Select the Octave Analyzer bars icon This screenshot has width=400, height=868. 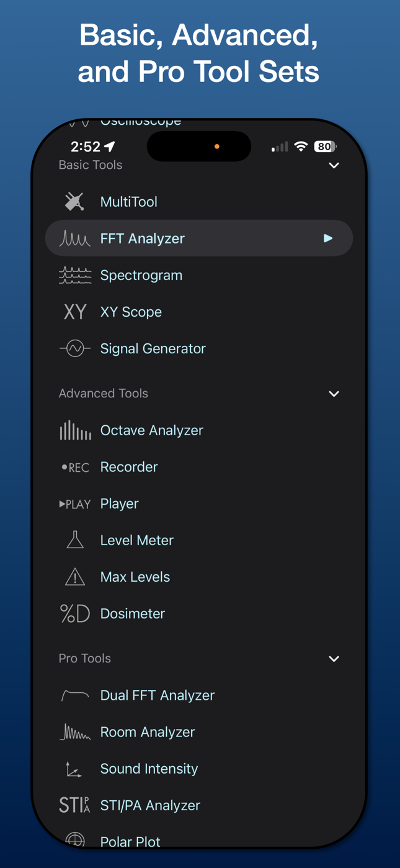point(74,430)
